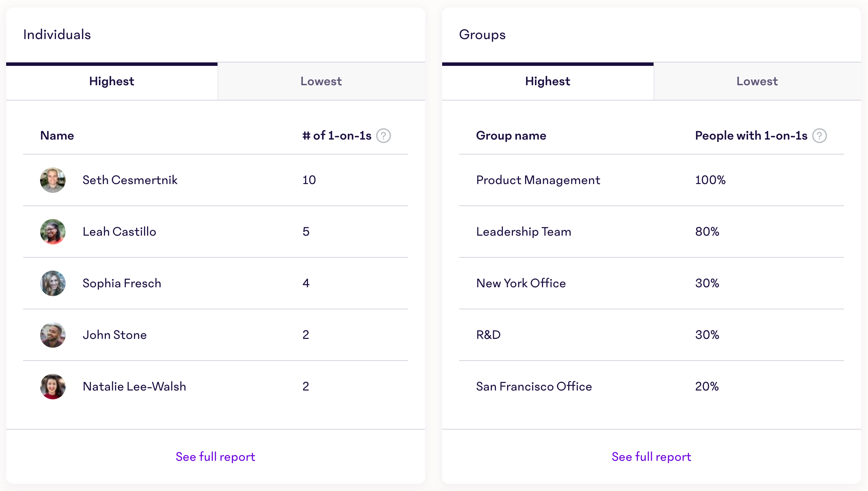Screen dimensions: 868x491
Task: Click Leah Castillo's profile photo
Action: click(53, 232)
